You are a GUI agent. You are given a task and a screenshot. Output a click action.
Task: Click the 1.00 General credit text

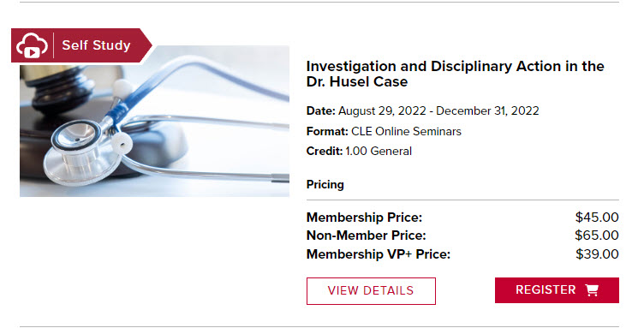pos(379,151)
